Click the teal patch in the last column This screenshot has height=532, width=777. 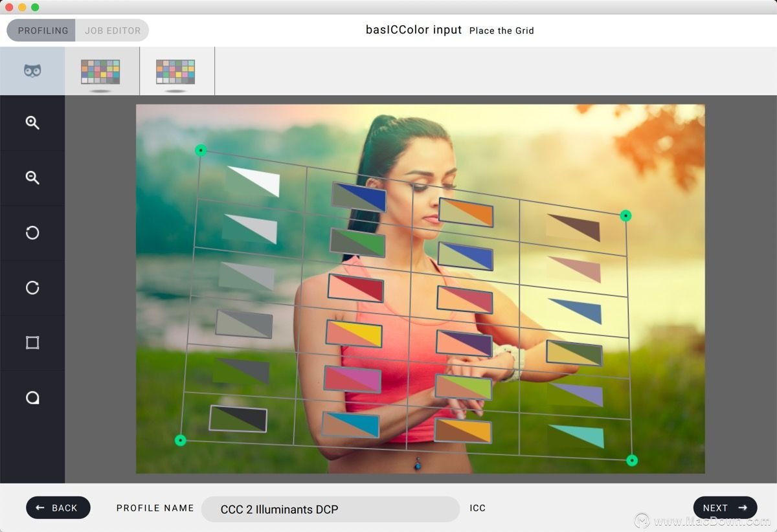[x=576, y=436]
